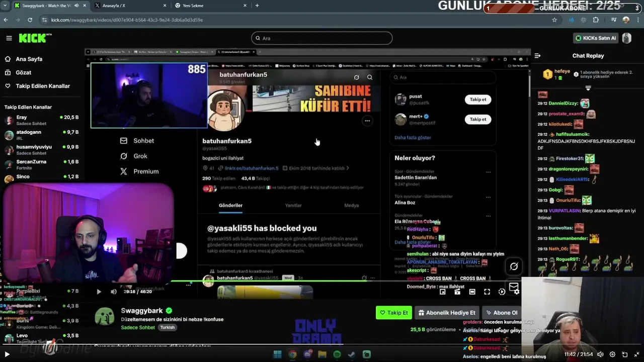
Task: Exit fullscreen in the outer player
Action: (x=637, y=354)
